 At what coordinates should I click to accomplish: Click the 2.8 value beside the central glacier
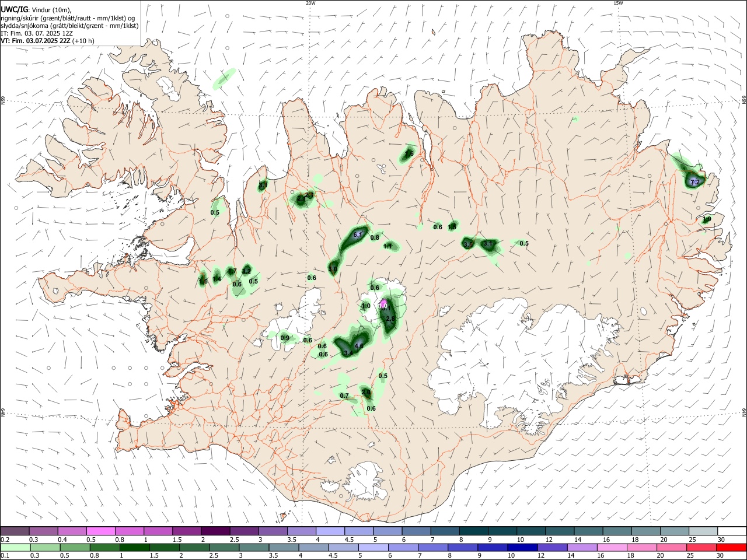(391, 318)
